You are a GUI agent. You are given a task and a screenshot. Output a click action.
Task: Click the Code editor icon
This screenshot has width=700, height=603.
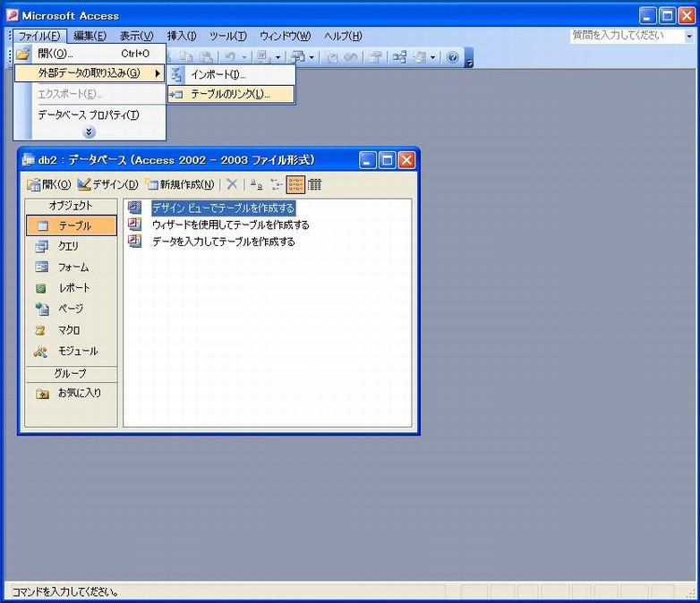pos(331,57)
